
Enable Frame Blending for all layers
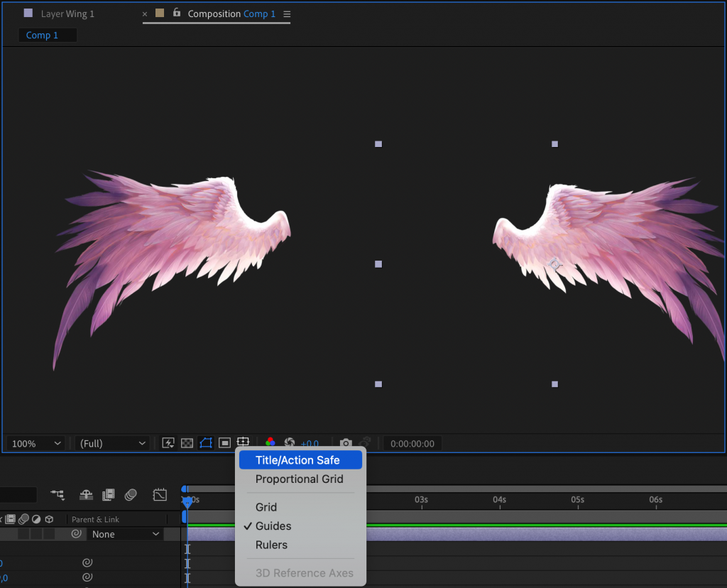pos(106,495)
